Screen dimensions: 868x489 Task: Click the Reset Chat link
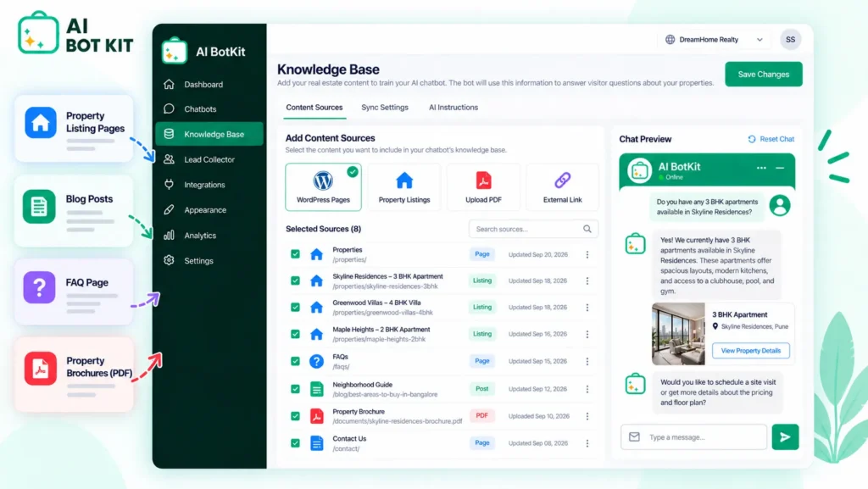pos(771,139)
